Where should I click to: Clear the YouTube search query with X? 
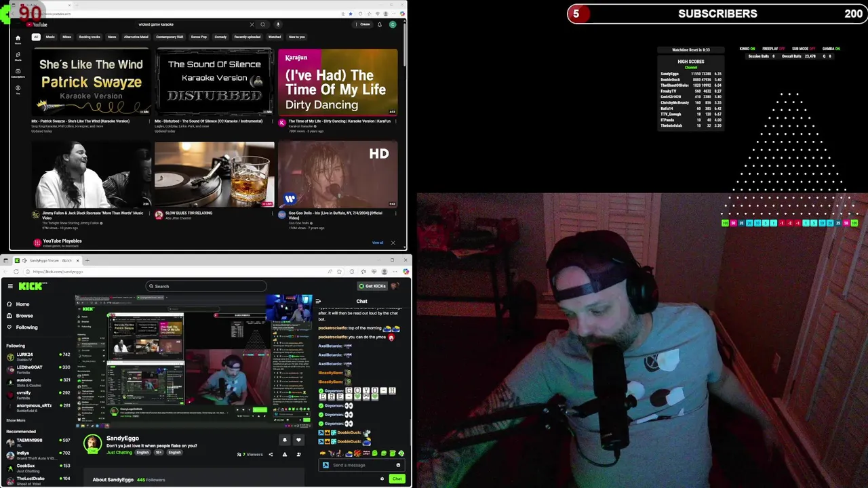[252, 24]
